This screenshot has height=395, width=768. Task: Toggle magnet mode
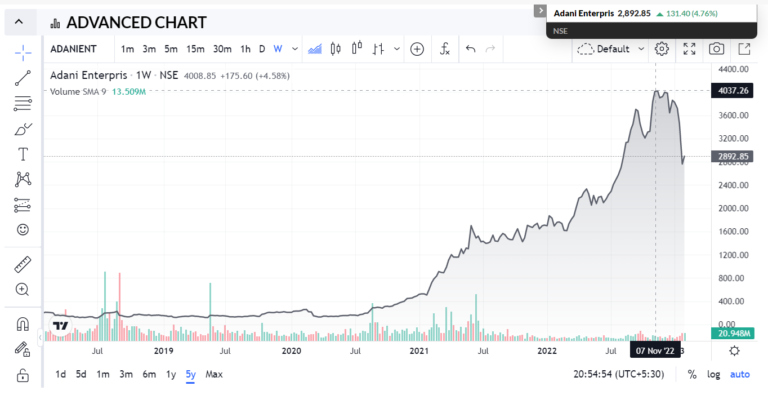(23, 324)
